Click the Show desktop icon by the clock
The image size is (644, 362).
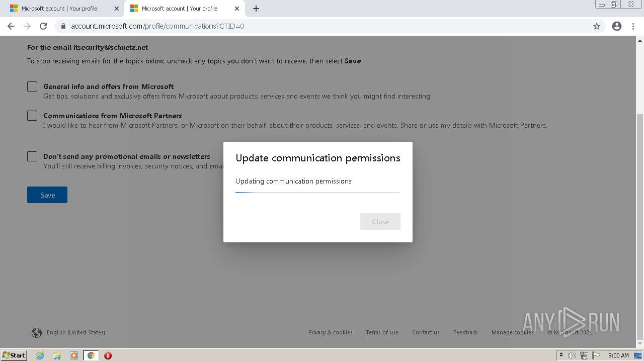tap(638, 355)
